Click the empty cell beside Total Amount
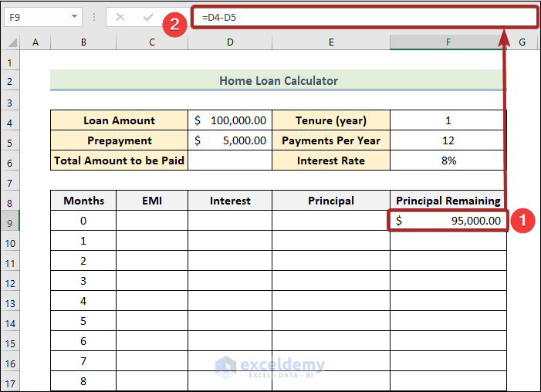This screenshot has width=541, height=392. (230, 161)
